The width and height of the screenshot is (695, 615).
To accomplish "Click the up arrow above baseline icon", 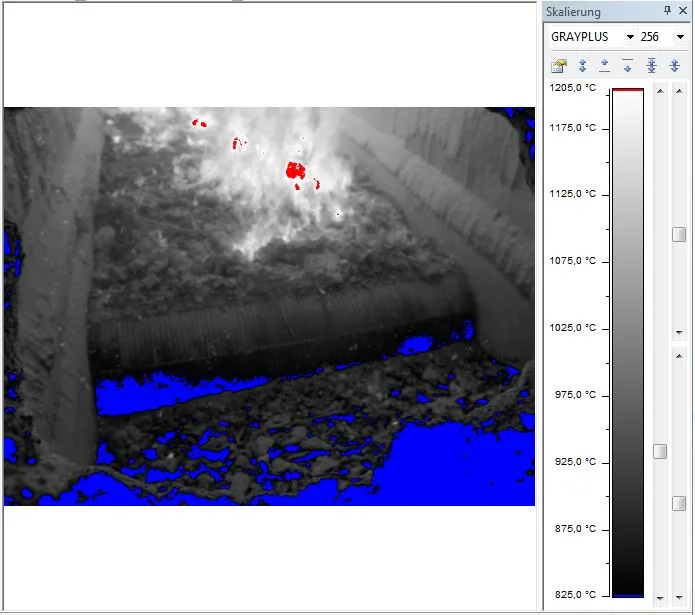I will (605, 66).
